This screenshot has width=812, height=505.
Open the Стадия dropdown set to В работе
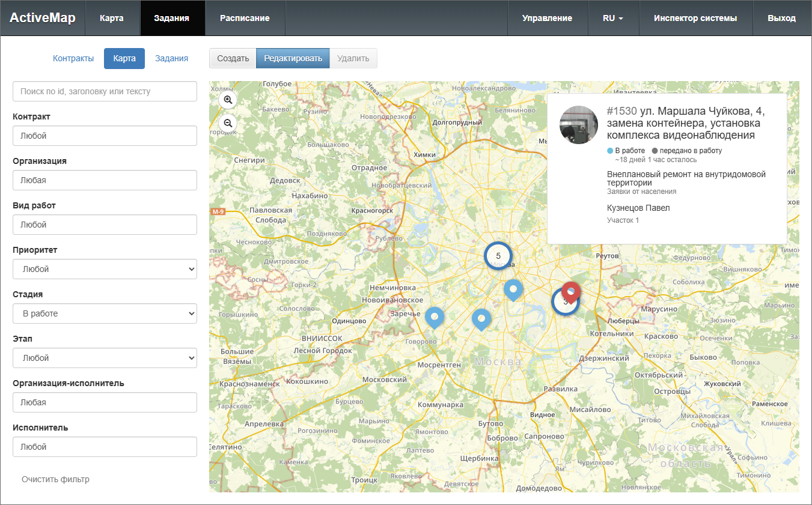(x=105, y=313)
